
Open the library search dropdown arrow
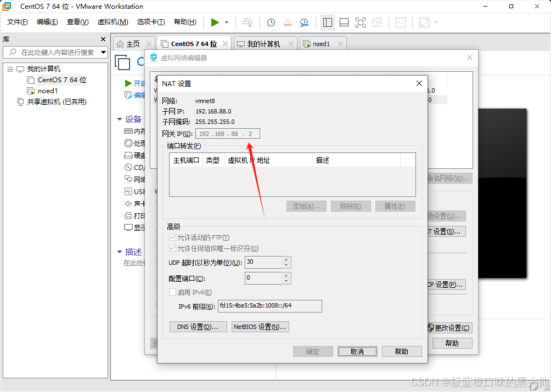coord(103,52)
